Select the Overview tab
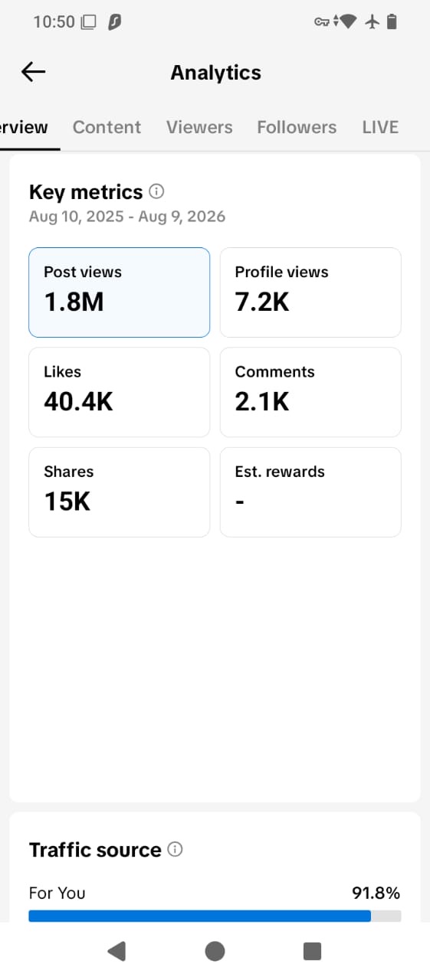430x980 pixels. (x=24, y=127)
